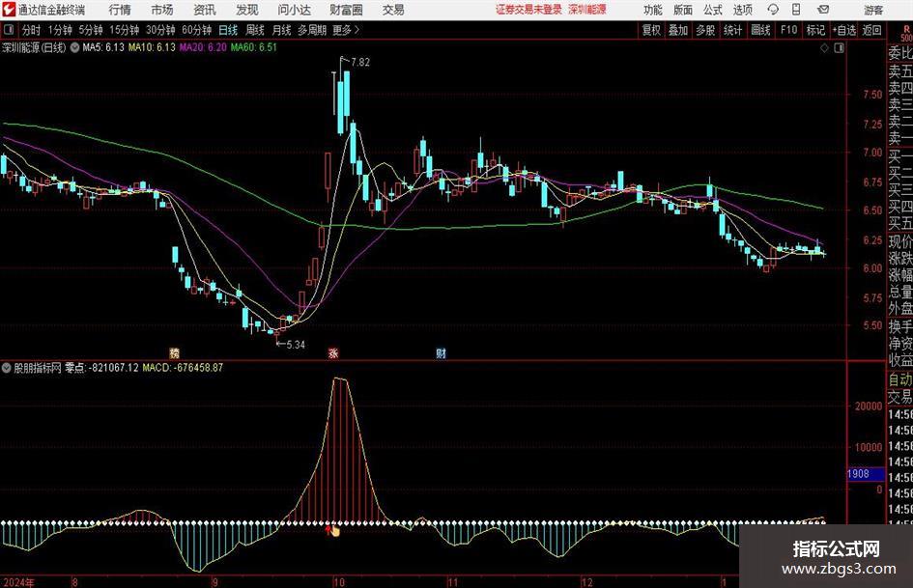This screenshot has width=913, height=588.
Task: Select the 1分钟 period
Action: [59, 30]
